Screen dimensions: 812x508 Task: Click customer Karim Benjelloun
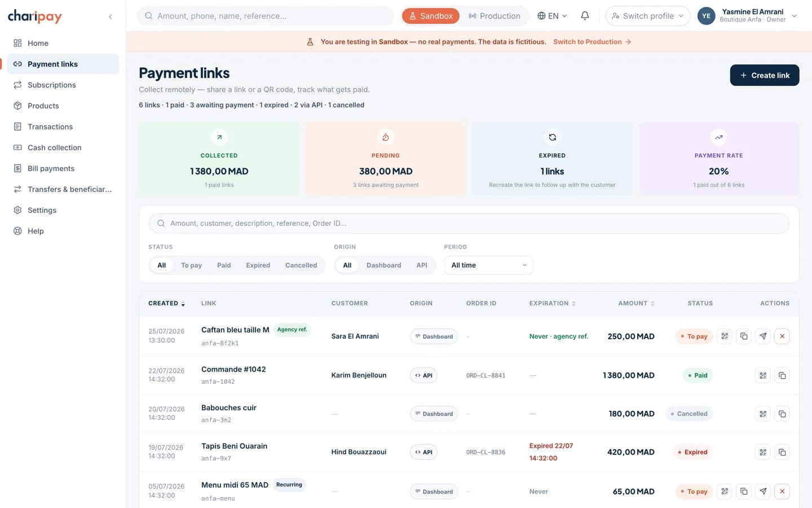tap(359, 375)
